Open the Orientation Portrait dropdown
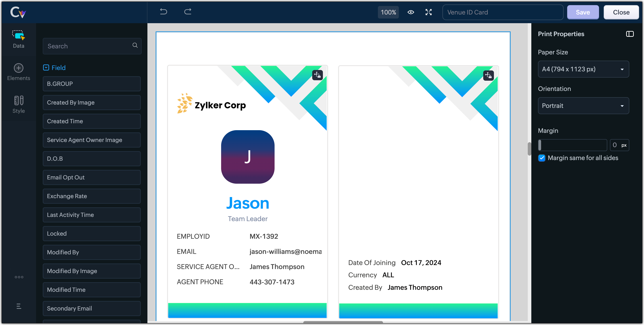Viewport: 644px width, 325px height. click(583, 106)
